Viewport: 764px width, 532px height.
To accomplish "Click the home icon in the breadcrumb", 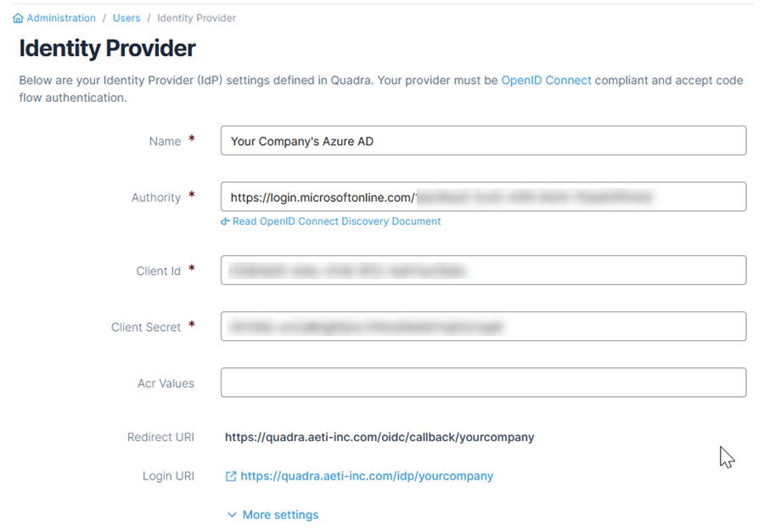I will pyautogui.click(x=18, y=18).
